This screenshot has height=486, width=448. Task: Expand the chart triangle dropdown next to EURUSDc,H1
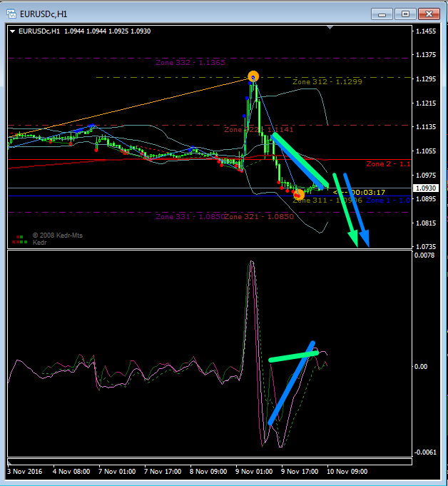(12, 31)
